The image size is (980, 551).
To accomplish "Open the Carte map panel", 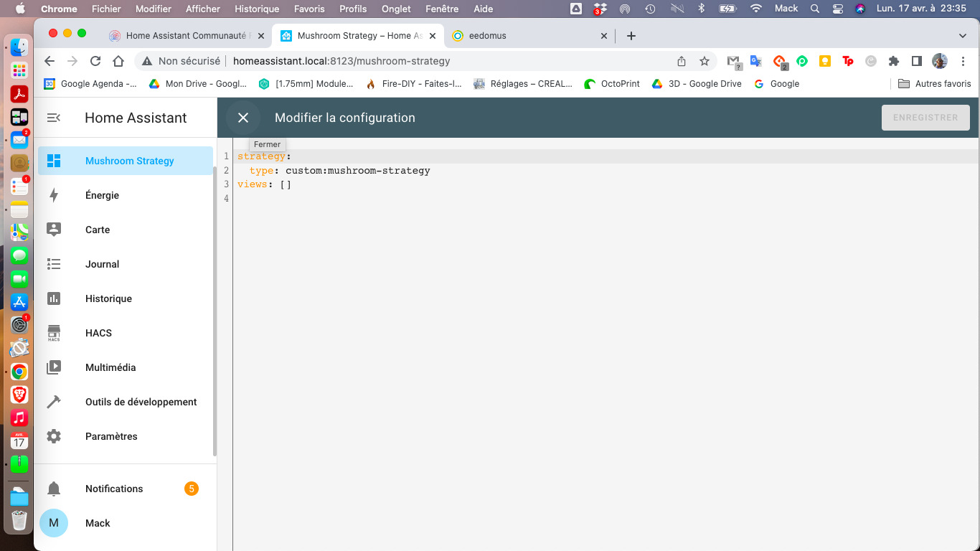I will pos(126,230).
